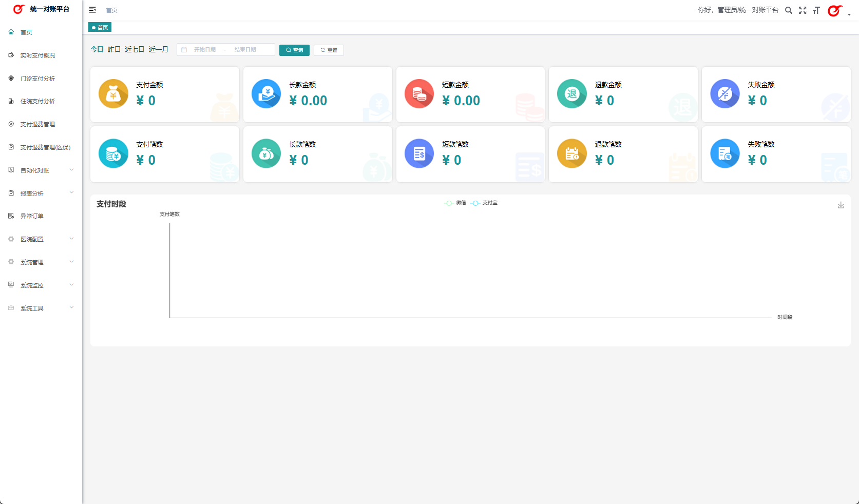Screen dimensions: 859x504
Task: Toggle fullscreen mode icon
Action: [803, 10]
